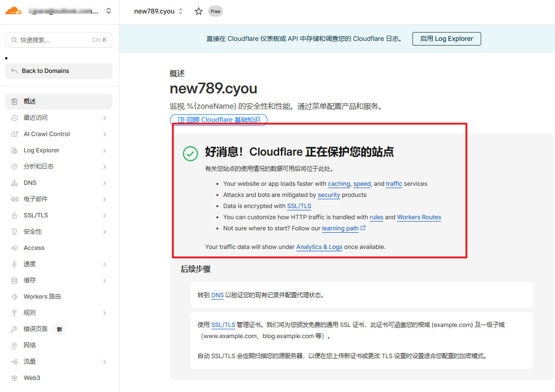Expand the 最近访问 chevron
This screenshot has height=392, width=555.
pyautogui.click(x=105, y=118)
